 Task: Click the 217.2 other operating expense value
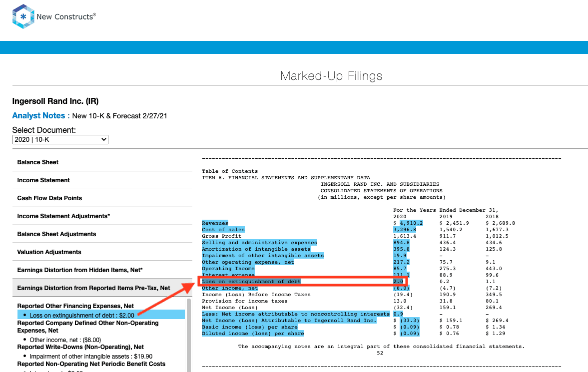401,262
